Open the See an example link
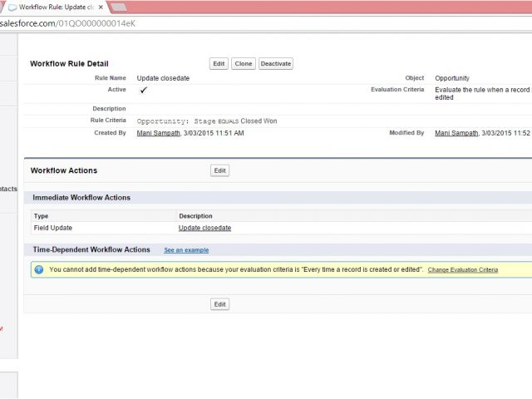Screen dimensions: 532x399 [186, 250]
